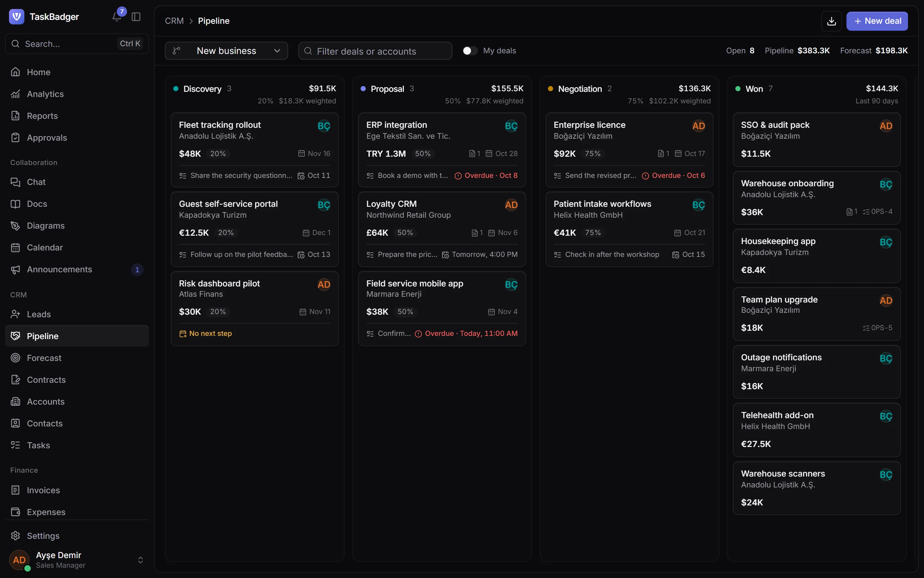
Task: Click the Docs book icon
Action: pos(15,204)
